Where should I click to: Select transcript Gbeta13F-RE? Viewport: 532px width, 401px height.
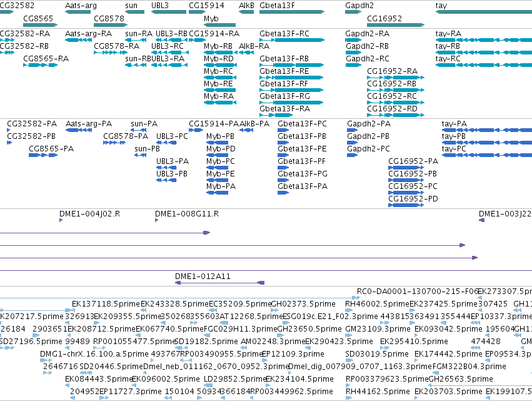284,71
